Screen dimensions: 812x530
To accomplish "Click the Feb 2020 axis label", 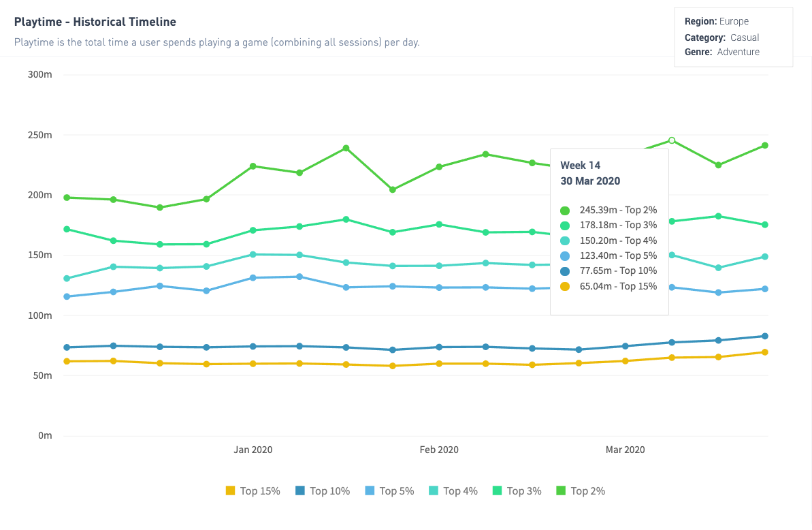I will coord(439,450).
